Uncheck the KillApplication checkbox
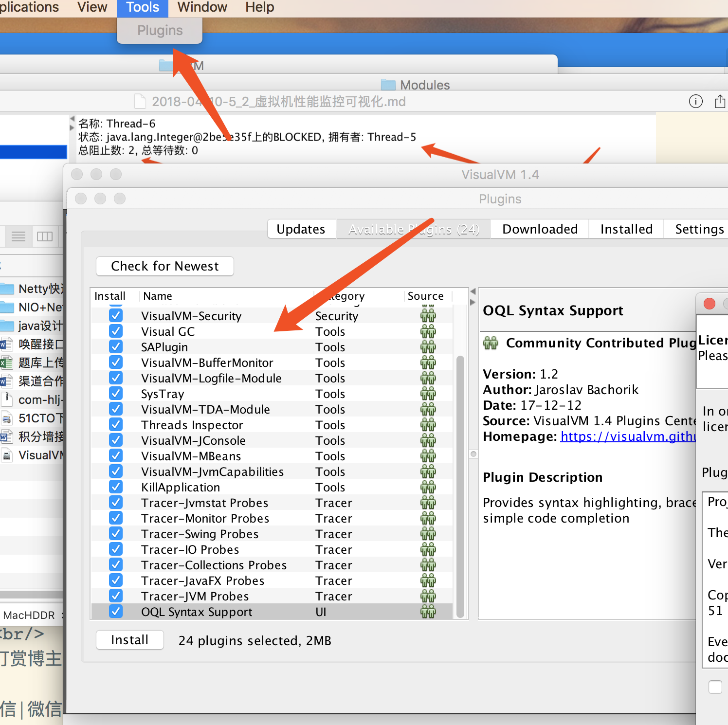Screen dimensions: 728x725 pos(116,487)
